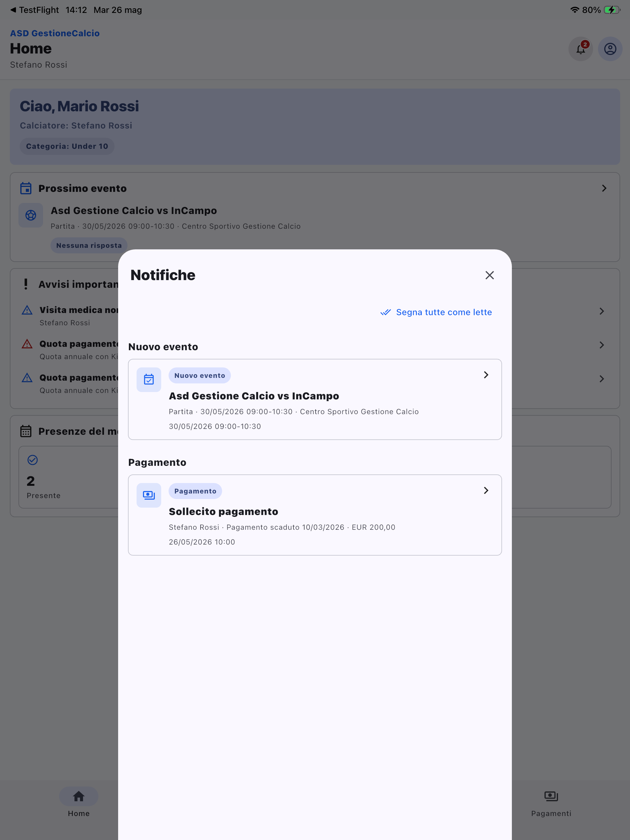Viewport: 630px width, 840px height.
Task: Open 'Sollecito pagamento' notification title
Action: [x=223, y=512]
